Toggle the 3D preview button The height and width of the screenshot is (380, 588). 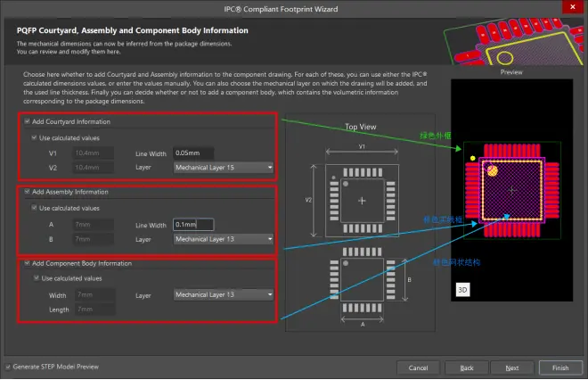click(x=462, y=290)
